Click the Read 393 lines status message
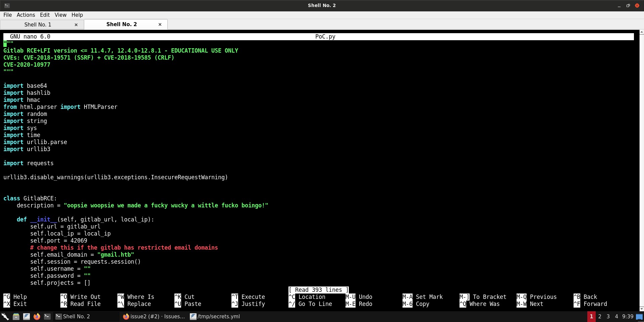Image resolution: width=644 pixels, height=322 pixels. [x=318, y=290]
